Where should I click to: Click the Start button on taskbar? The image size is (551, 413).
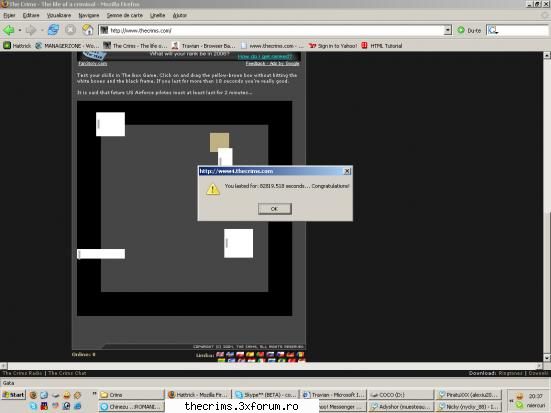point(13,395)
